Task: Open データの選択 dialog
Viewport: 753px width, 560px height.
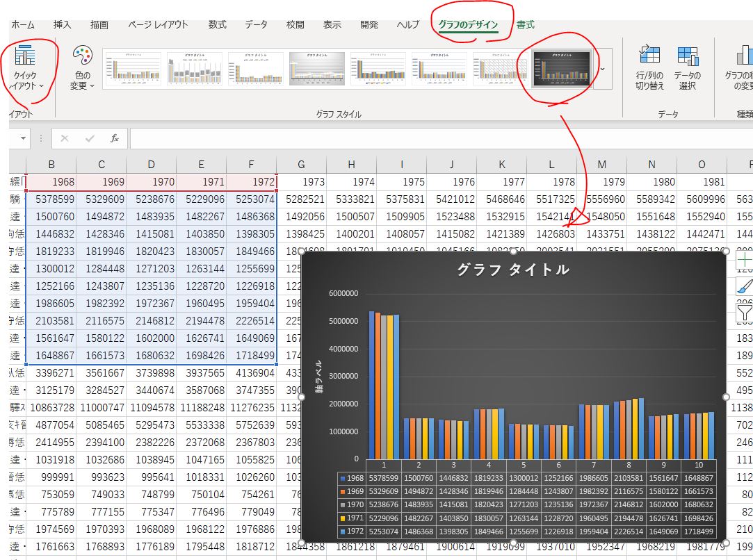Action: coord(687,57)
